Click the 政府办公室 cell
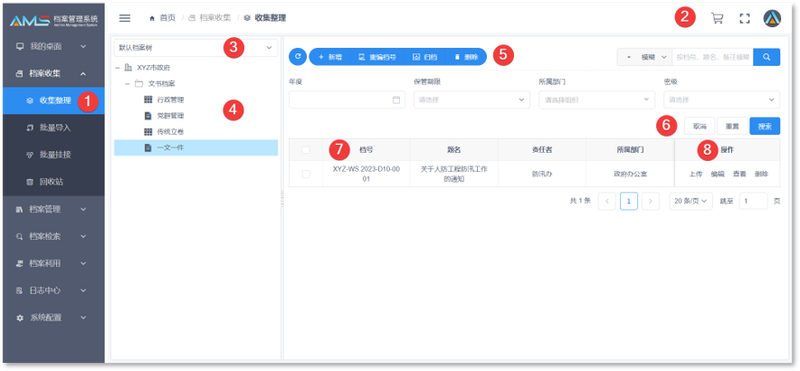The height and width of the screenshot is (371, 800). coord(630,174)
